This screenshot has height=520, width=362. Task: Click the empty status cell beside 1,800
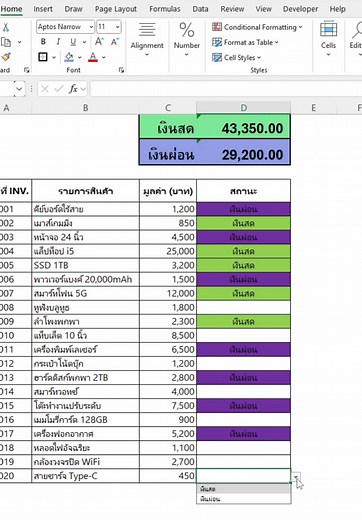coord(243,307)
